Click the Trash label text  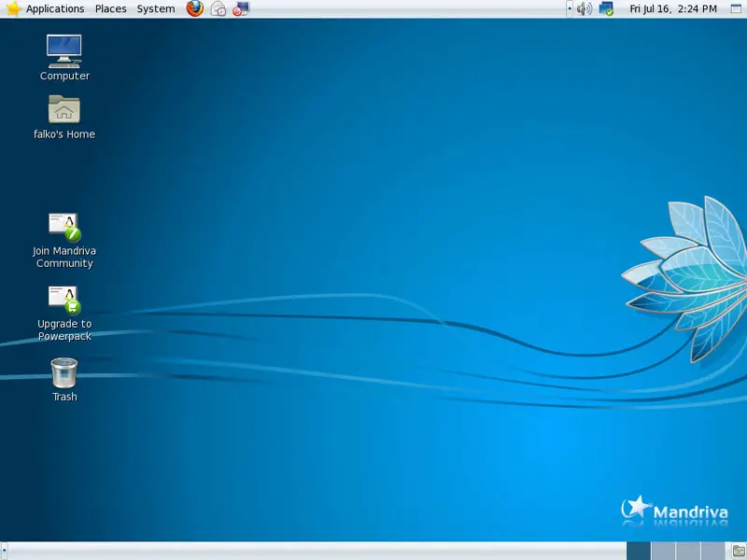(x=64, y=397)
